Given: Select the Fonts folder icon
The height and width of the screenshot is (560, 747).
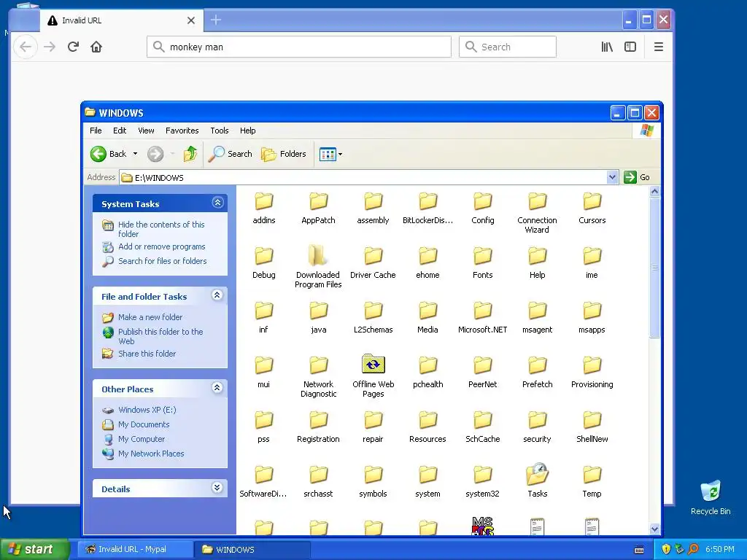Looking at the screenshot, I should click(483, 256).
